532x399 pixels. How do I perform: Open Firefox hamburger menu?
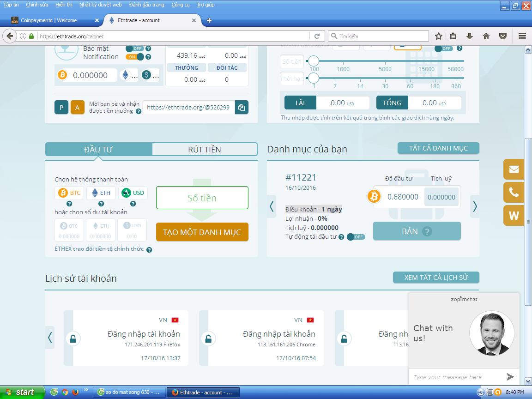tap(522, 36)
